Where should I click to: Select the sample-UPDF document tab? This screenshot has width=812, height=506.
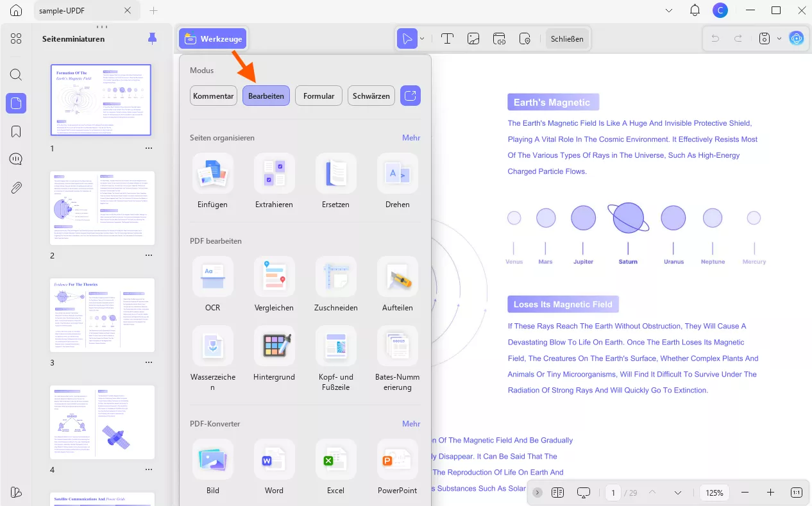86,11
